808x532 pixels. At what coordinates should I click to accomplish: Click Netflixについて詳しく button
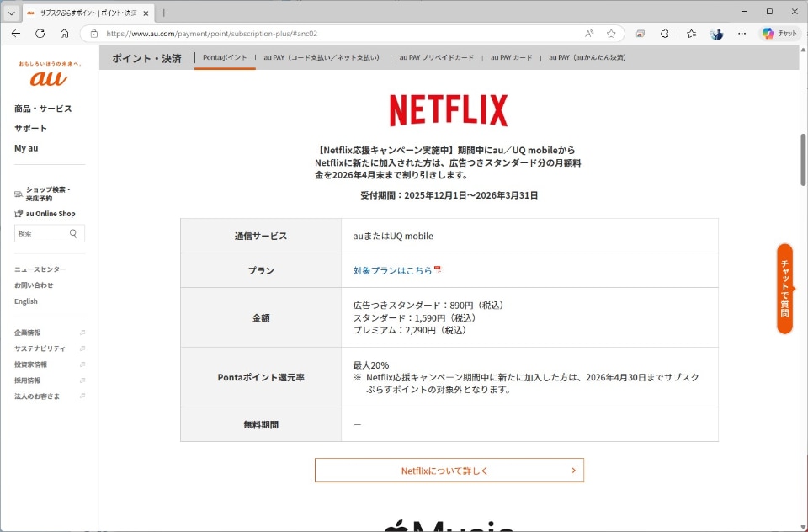tap(449, 471)
